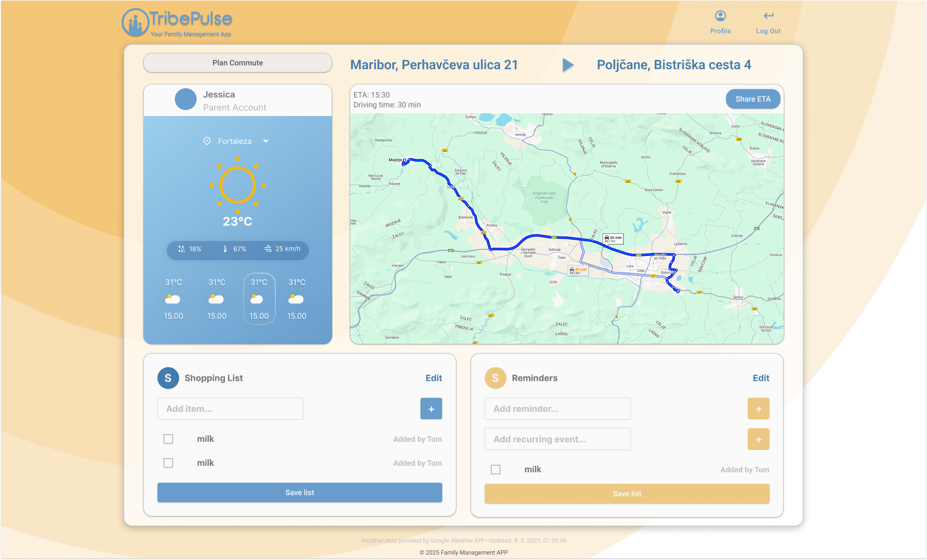Open the Profile menu
This screenshot has height=560, width=927.
tap(720, 21)
